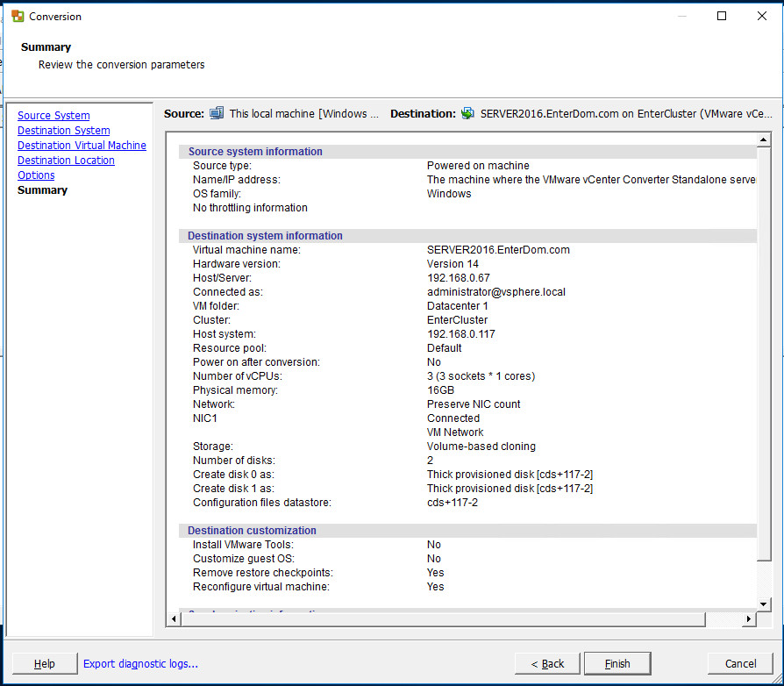This screenshot has width=784, height=686.
Task: Click the 'Datacenter 1' VM folder value
Action: 458,305
